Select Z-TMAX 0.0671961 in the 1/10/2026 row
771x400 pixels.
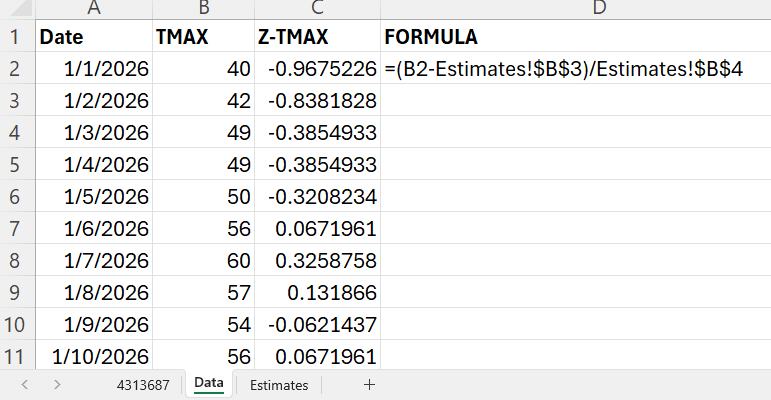click(318, 355)
